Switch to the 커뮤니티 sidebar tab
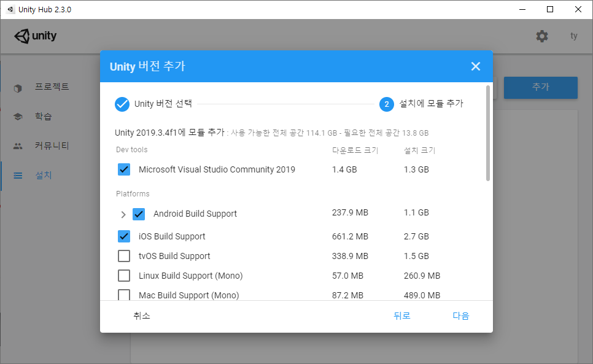593x364 pixels. pos(52,145)
